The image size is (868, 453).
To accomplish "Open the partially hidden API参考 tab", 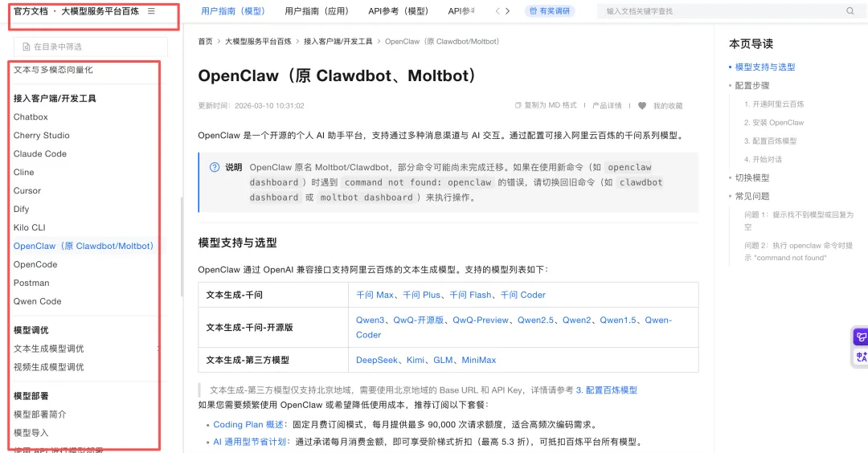I will 461,11.
